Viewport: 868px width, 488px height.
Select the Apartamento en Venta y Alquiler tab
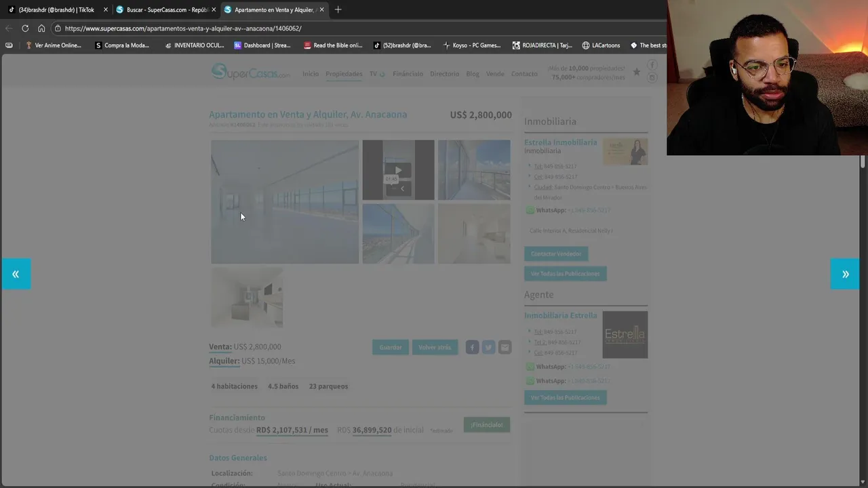pyautogui.click(x=273, y=9)
